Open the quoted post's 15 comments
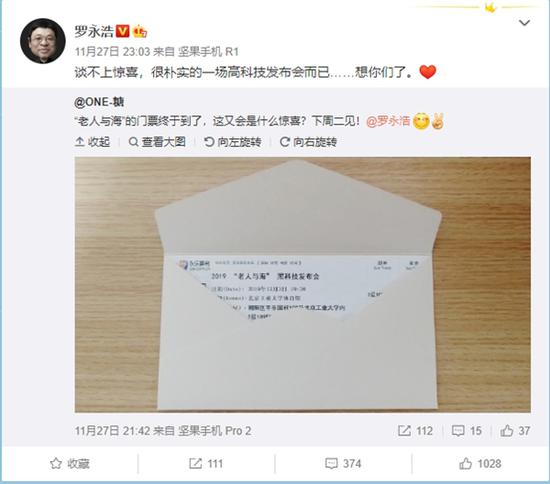 [467, 431]
